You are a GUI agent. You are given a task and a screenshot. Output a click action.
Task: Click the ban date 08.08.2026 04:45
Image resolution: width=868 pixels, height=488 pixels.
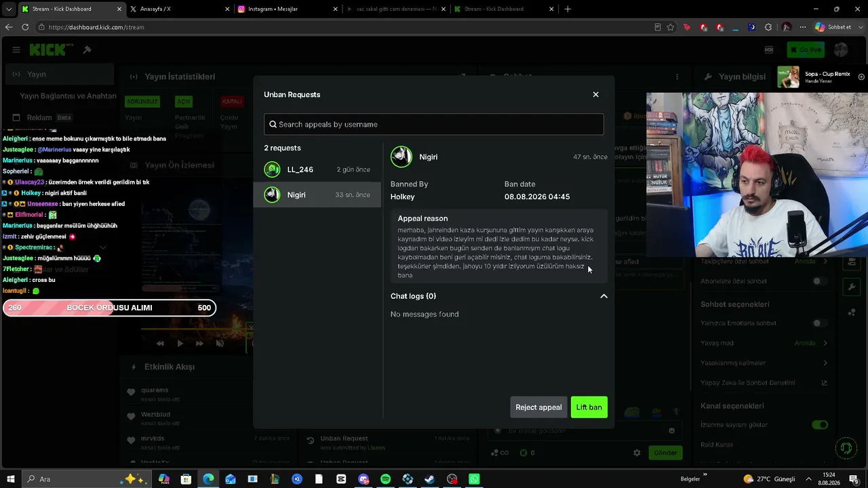pyautogui.click(x=537, y=197)
